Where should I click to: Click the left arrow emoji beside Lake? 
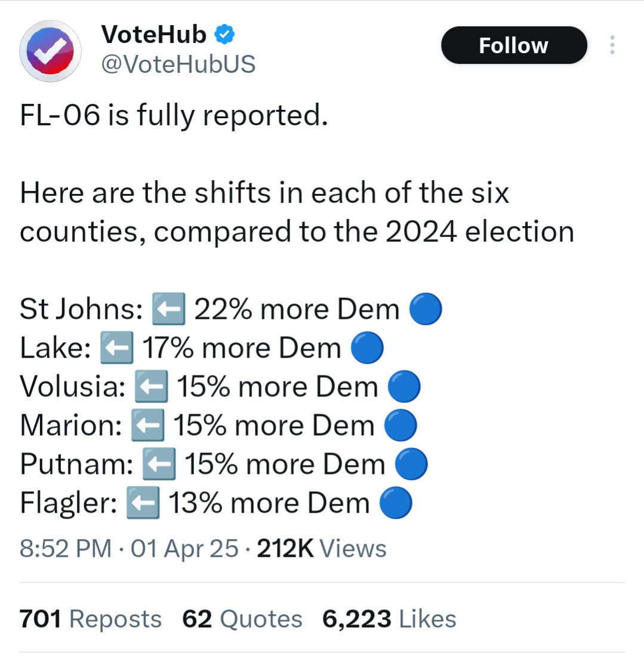click(x=116, y=349)
